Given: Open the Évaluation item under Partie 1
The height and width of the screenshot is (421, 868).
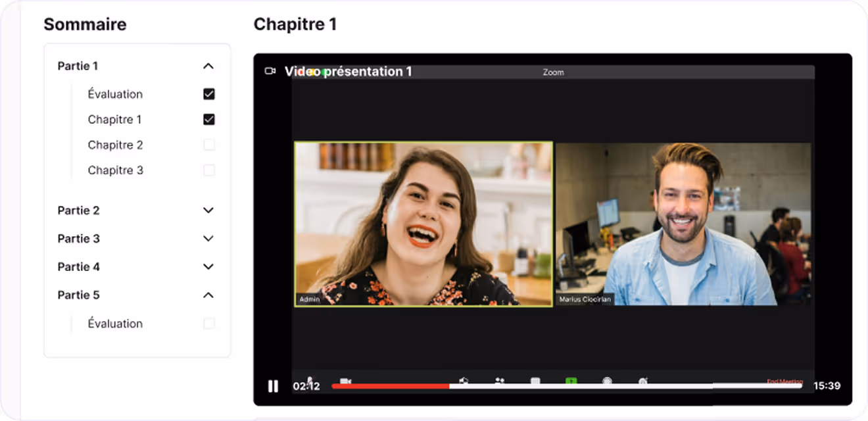Looking at the screenshot, I should [115, 94].
